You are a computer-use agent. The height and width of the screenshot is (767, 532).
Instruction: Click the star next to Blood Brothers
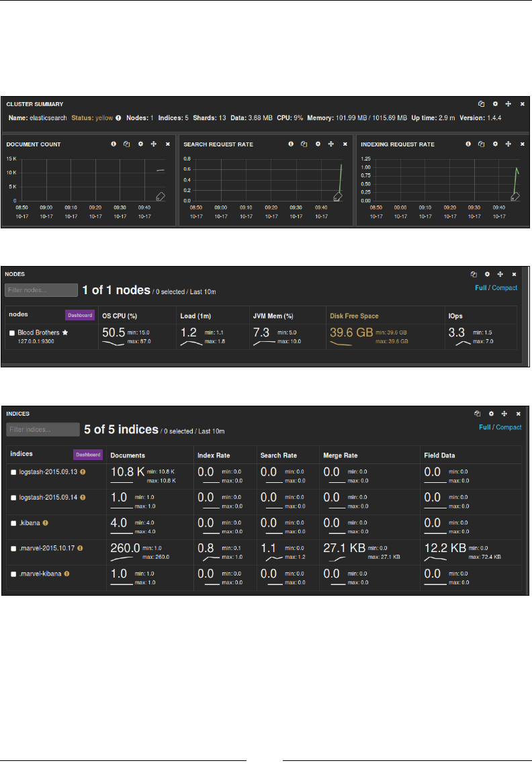coord(65,332)
